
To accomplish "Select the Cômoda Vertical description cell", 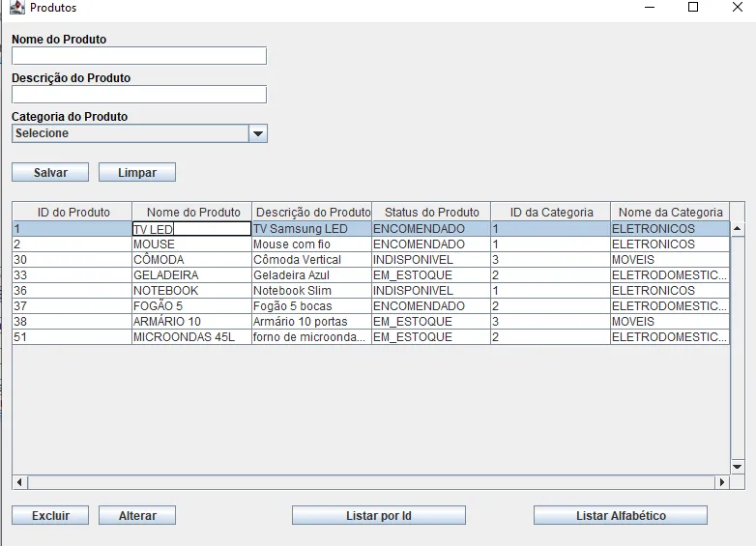I will [311, 260].
